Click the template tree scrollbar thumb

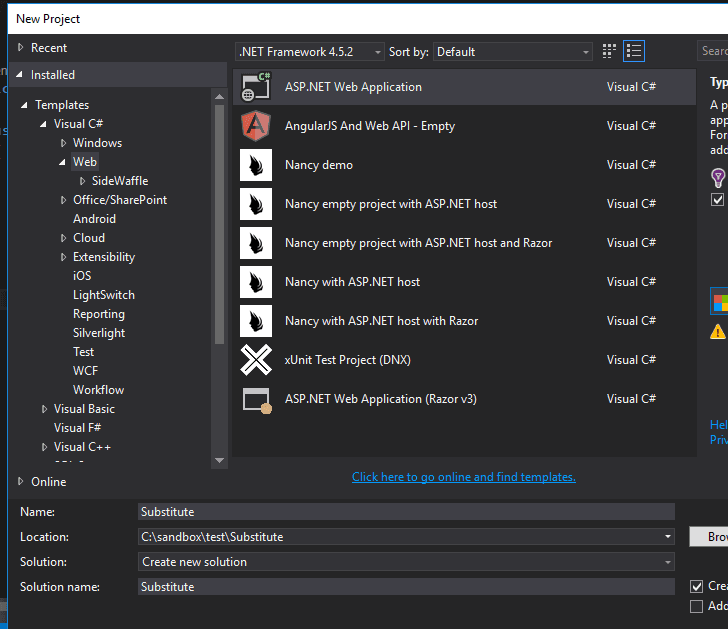[x=220, y=224]
